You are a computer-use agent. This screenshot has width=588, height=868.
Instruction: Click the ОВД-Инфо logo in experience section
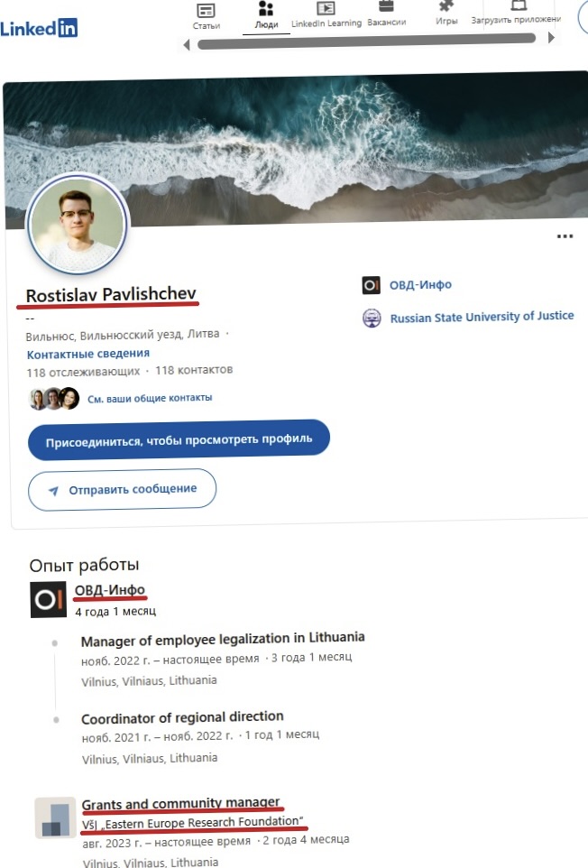tap(48, 599)
